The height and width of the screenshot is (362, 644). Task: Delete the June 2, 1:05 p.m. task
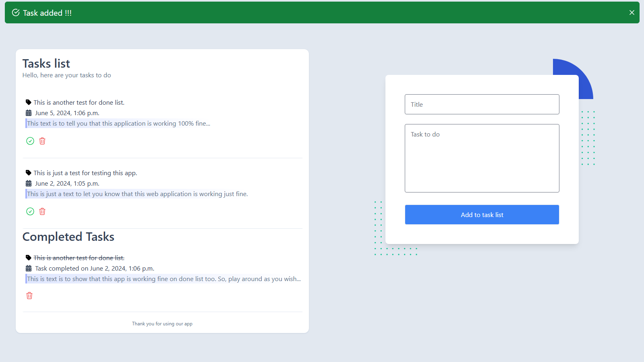click(42, 211)
